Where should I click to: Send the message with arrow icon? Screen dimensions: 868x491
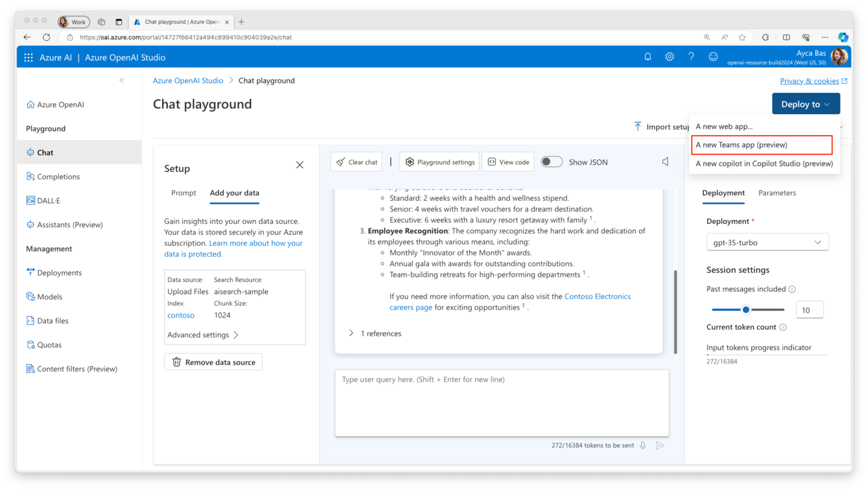click(x=660, y=445)
